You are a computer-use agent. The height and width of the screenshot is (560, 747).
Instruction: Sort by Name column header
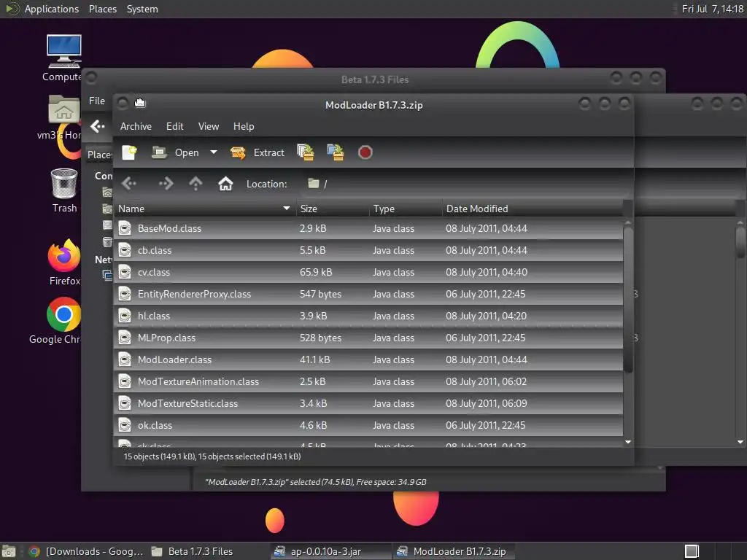[x=204, y=209]
